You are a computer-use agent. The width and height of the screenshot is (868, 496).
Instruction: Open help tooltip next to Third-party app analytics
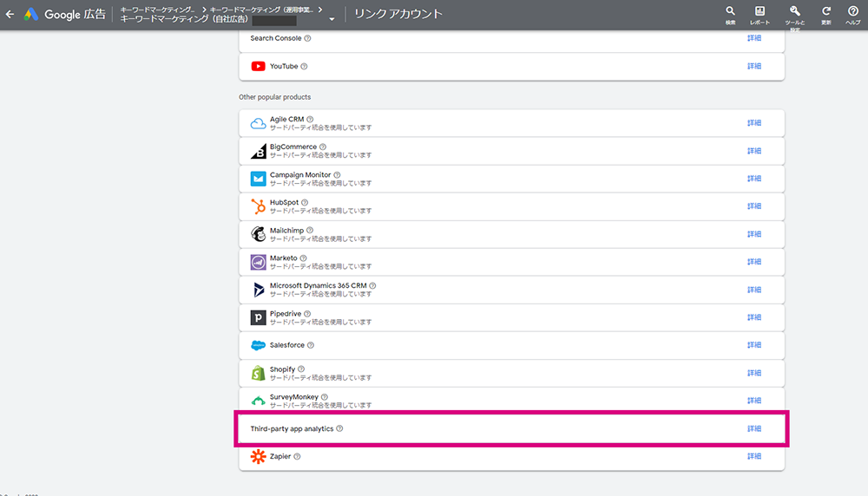(x=339, y=428)
